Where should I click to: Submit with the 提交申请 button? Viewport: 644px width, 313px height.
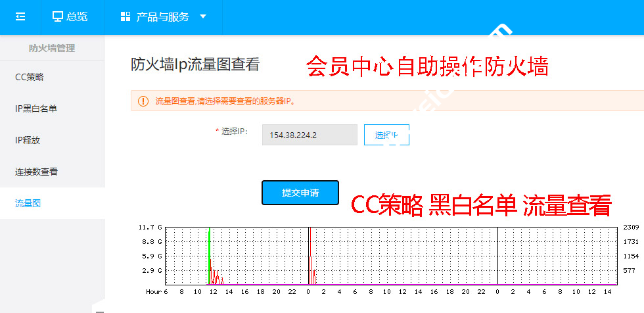(x=300, y=193)
